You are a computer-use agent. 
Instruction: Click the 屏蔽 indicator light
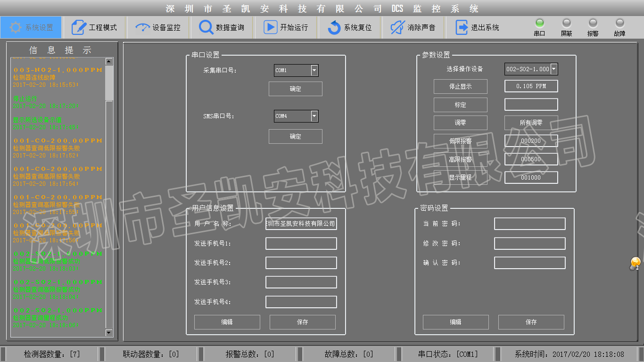click(567, 23)
